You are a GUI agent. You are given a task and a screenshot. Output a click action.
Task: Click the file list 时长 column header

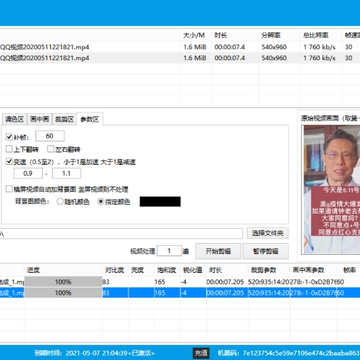click(x=221, y=35)
